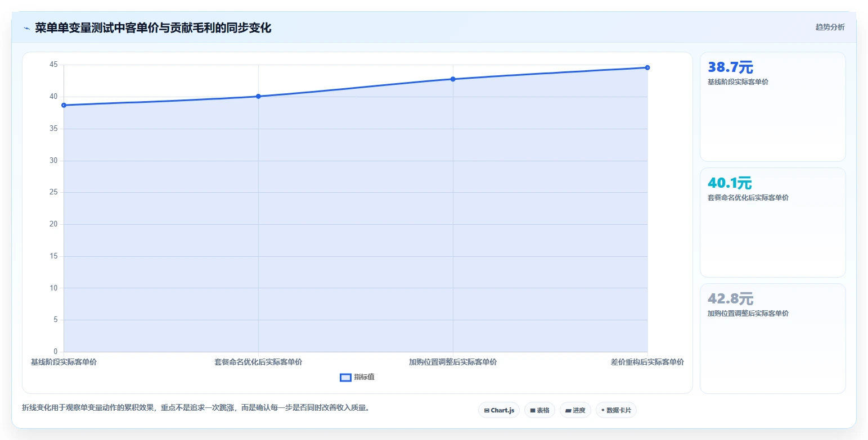Open the 38.7元 data card

click(772, 107)
